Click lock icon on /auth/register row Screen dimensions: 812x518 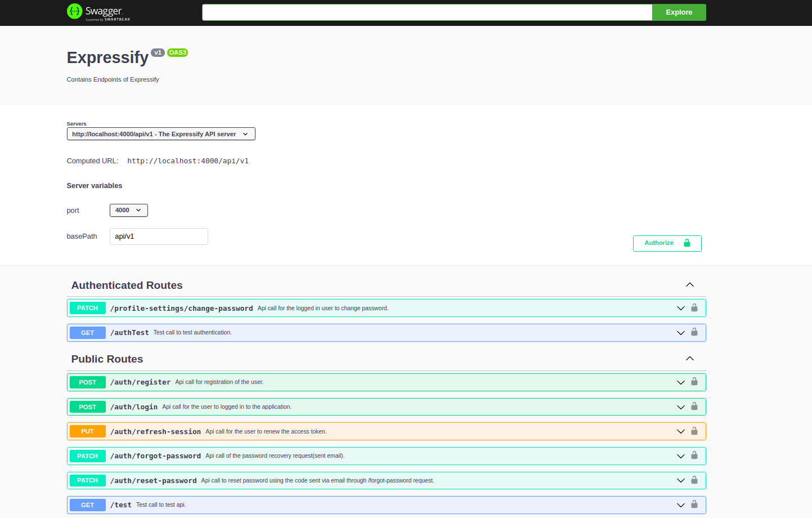tap(694, 382)
